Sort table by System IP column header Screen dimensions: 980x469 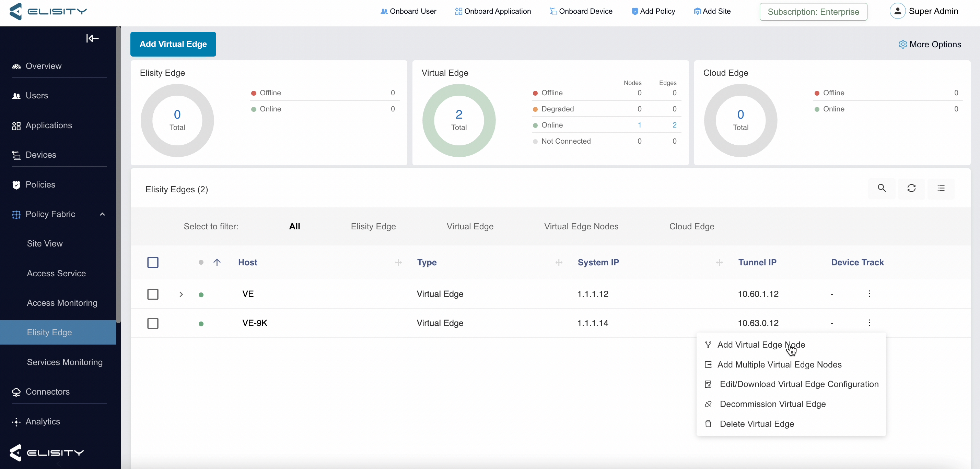598,262
